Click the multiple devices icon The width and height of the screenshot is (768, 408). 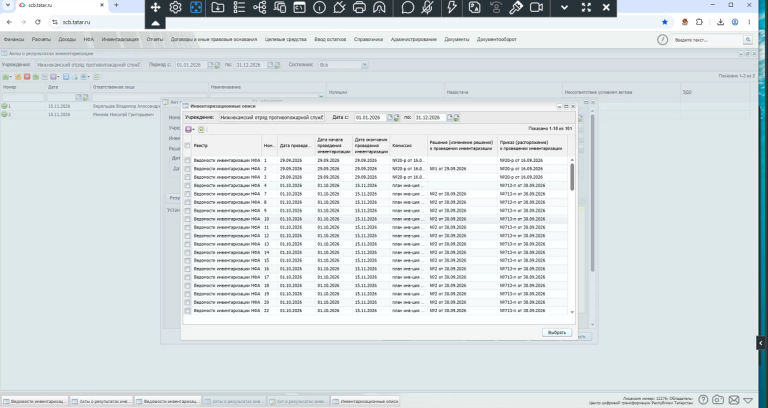tap(280, 7)
